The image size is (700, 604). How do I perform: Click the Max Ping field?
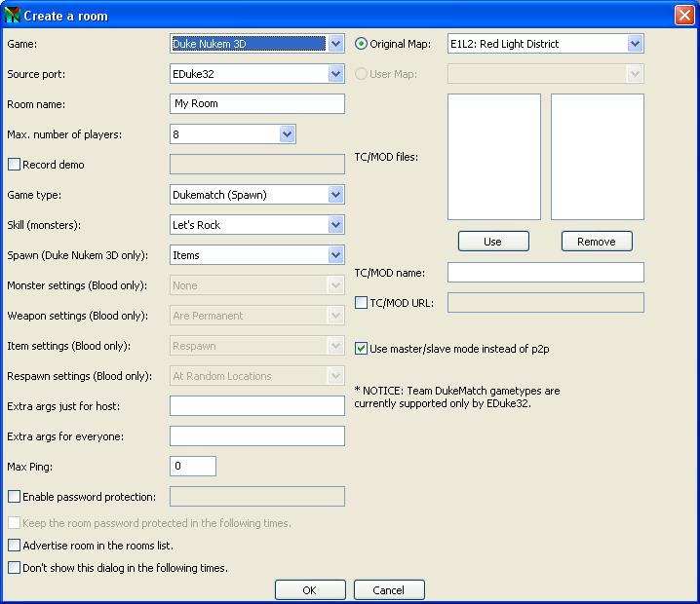point(193,467)
